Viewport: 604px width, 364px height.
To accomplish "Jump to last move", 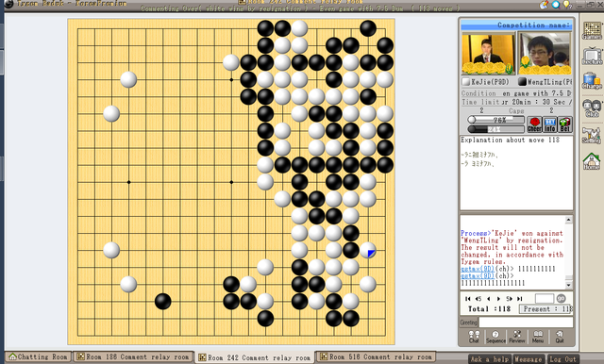I will [519, 299].
